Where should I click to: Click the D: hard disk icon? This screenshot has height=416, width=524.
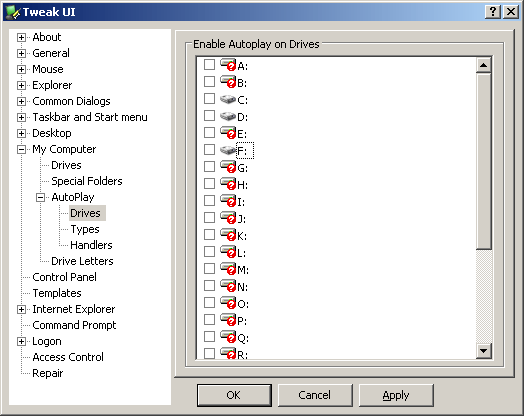228,116
